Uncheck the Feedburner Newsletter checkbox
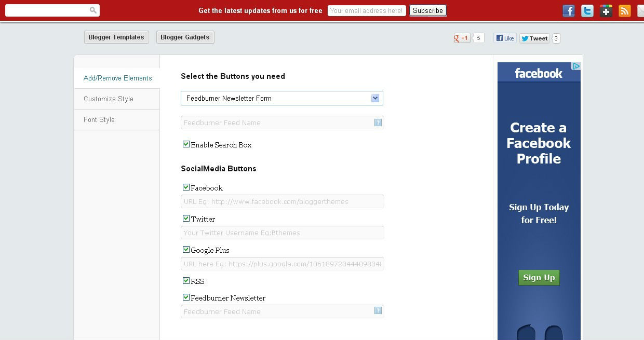The height and width of the screenshot is (340, 644). 186,297
